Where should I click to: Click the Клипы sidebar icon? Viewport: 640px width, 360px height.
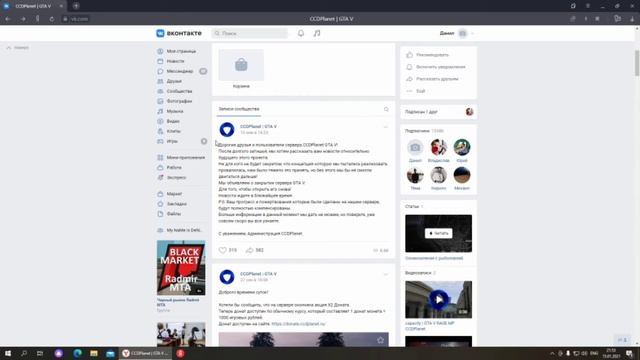pyautogui.click(x=160, y=131)
